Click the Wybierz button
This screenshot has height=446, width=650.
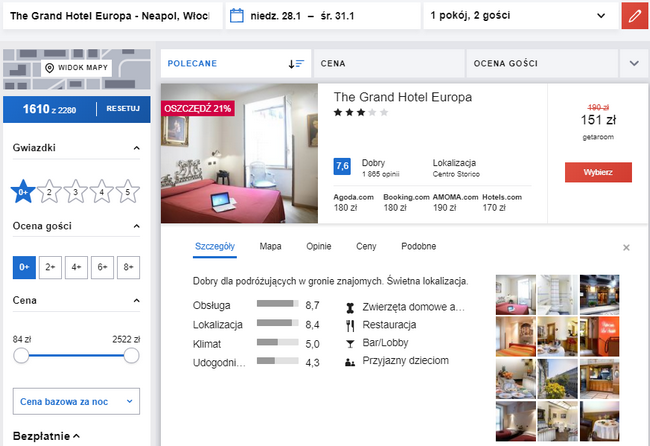(x=598, y=172)
